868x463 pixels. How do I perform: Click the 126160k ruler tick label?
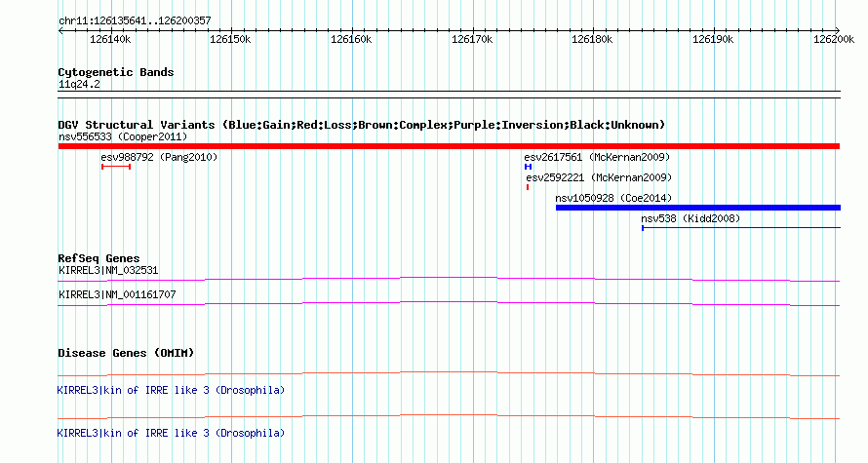coord(351,39)
